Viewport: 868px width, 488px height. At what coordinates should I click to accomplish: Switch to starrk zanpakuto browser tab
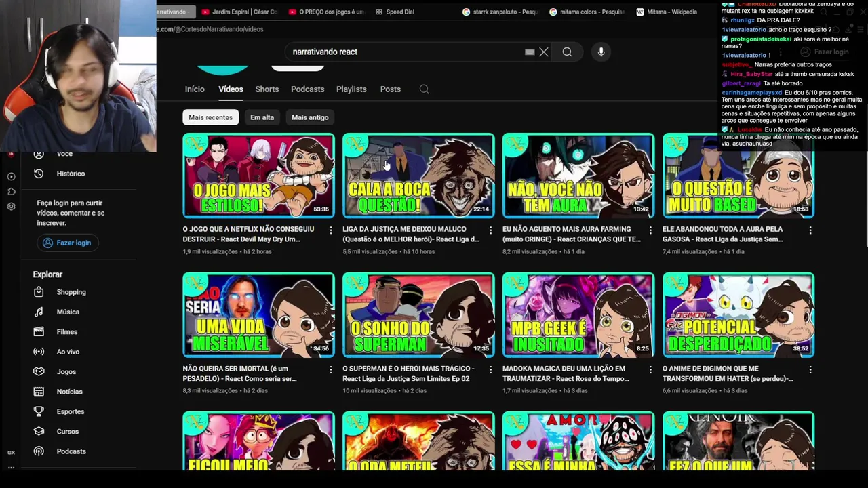click(500, 12)
